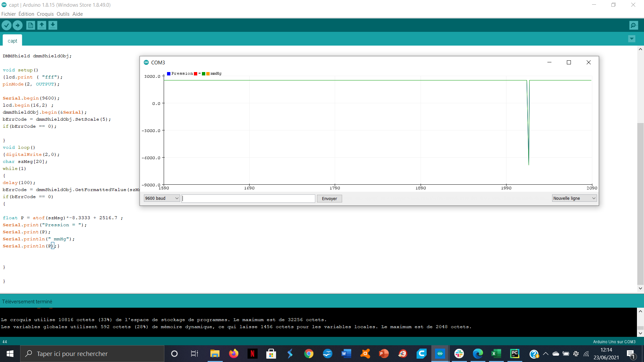
Task: Open the Outils menu
Action: [x=63, y=14]
